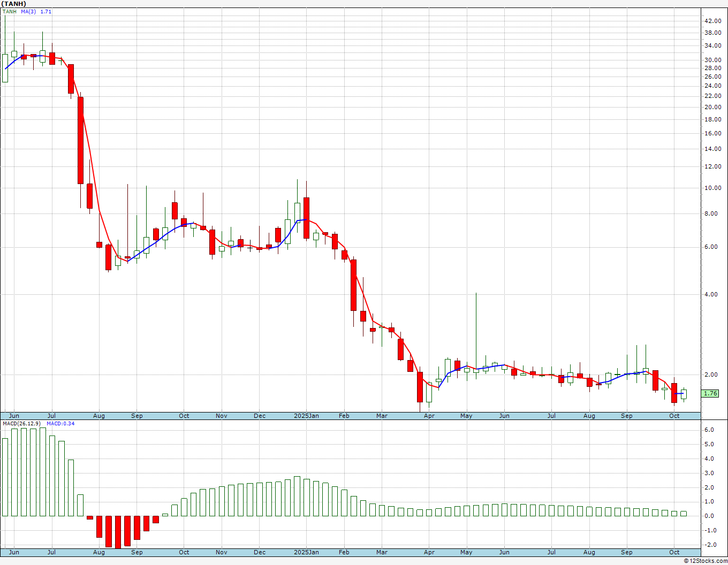Click the 18.00 price axis label
728x565 pixels.
[x=712, y=119]
